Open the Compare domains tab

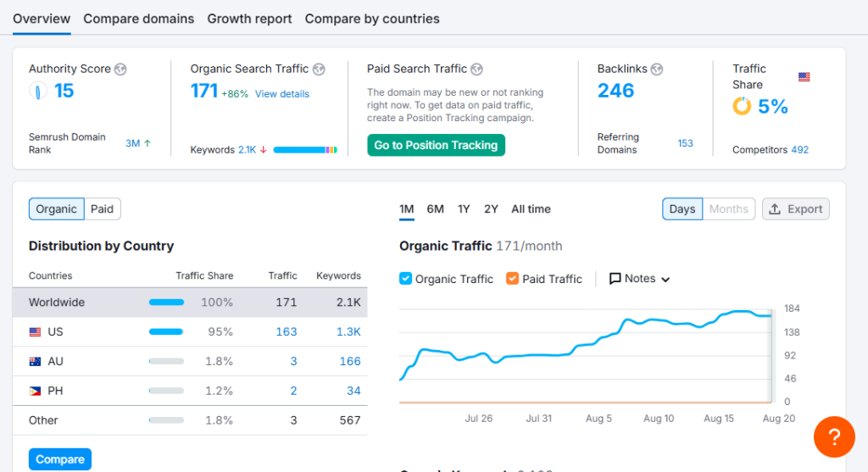pyautogui.click(x=138, y=19)
